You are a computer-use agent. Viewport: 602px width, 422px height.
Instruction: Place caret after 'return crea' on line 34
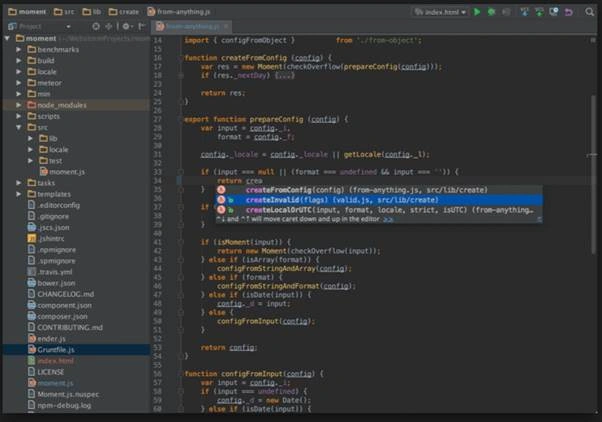click(x=263, y=181)
